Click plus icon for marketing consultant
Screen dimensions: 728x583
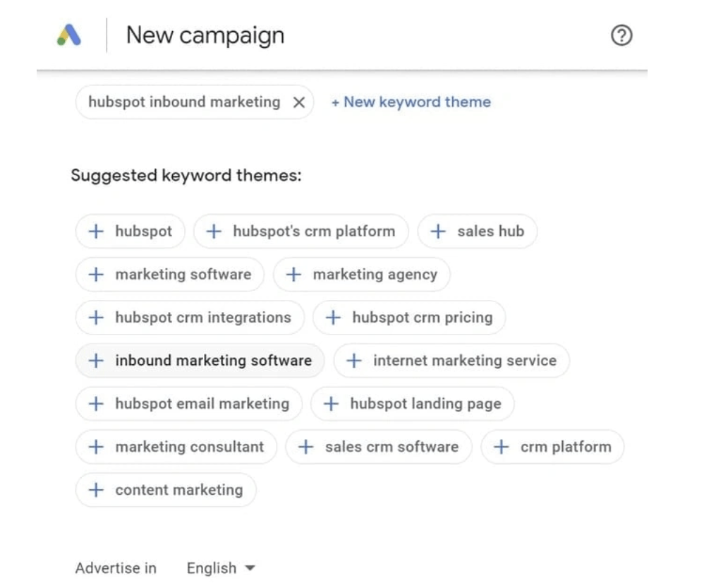coord(96,447)
